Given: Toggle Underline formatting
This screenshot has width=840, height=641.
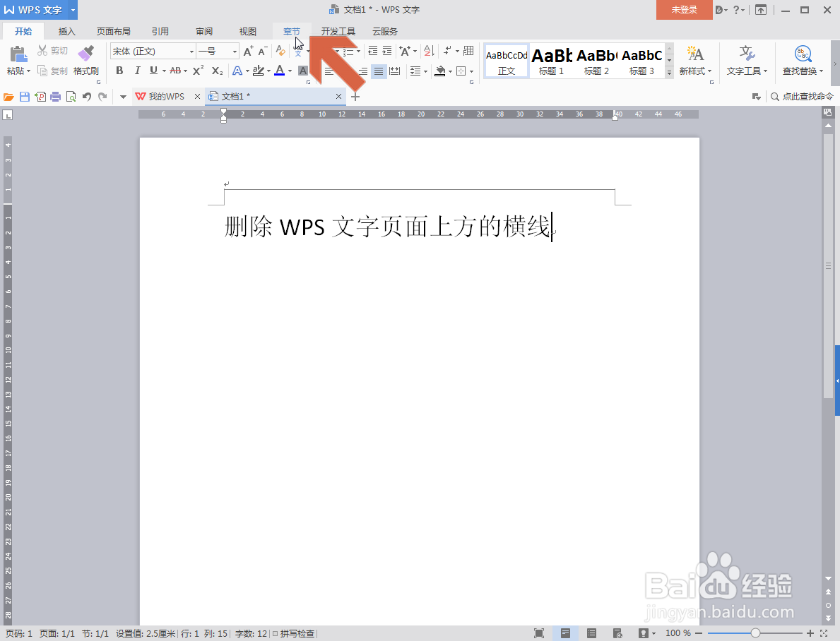Looking at the screenshot, I should point(154,71).
